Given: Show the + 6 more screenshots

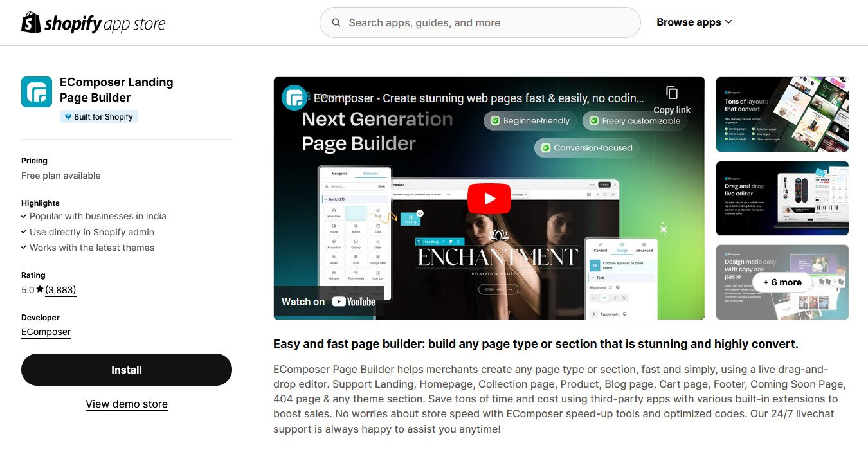Looking at the screenshot, I should (x=782, y=282).
